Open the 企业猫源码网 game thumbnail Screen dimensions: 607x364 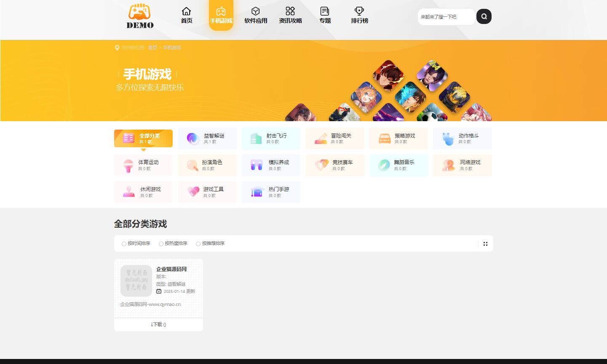136,280
